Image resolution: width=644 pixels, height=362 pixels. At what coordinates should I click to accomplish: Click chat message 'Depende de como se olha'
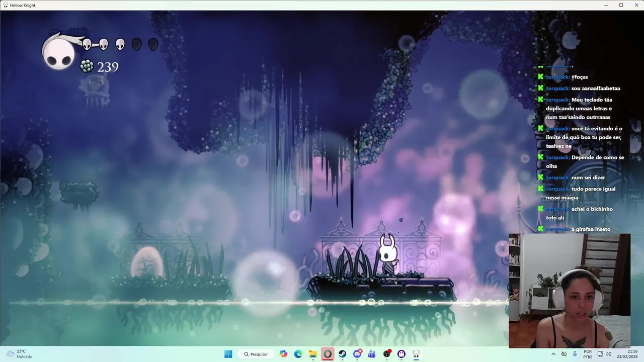585,161
